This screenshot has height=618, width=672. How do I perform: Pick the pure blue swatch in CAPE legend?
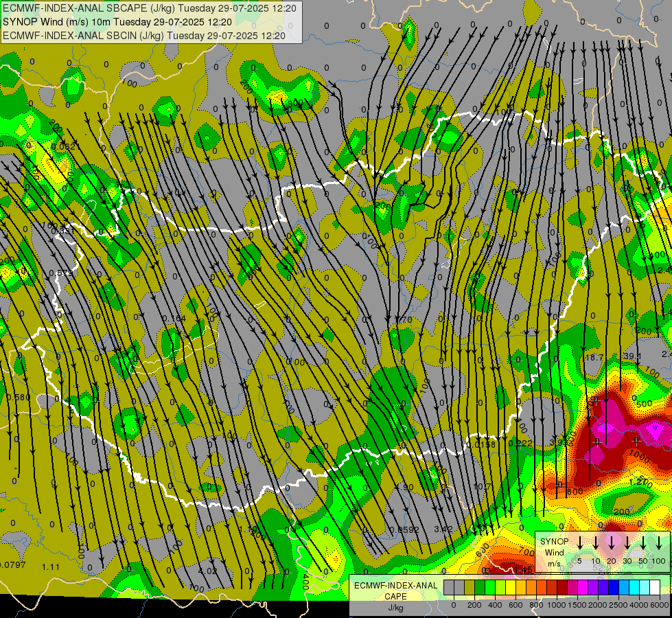pyautogui.click(x=613, y=588)
